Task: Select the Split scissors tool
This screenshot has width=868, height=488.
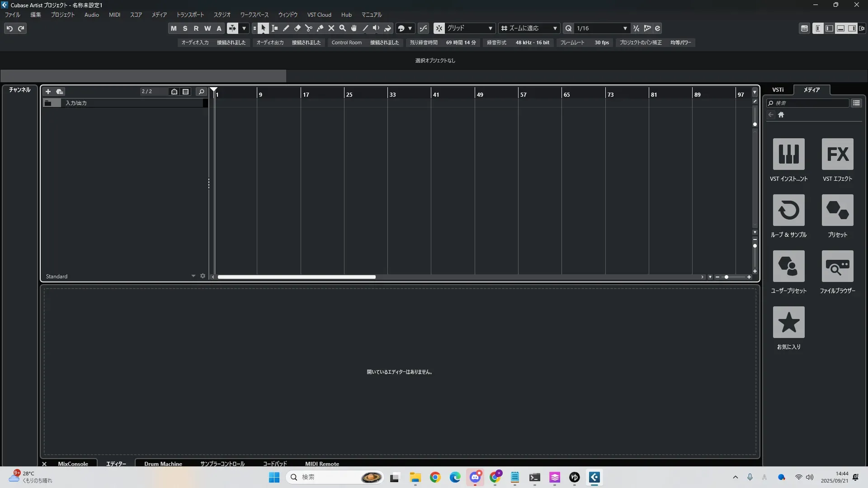Action: pos(309,28)
